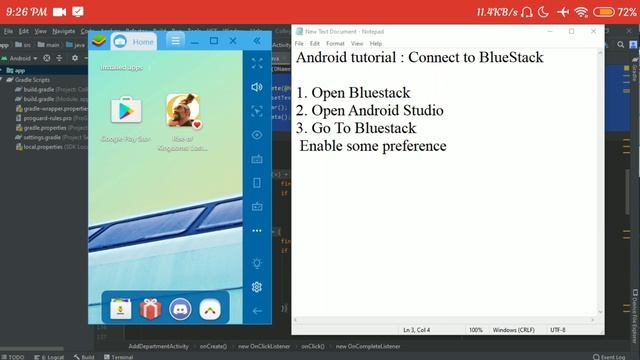Viewport: 640px width, 360px height.
Task: Open the Logcat tool window tab
Action: [x=49, y=357]
